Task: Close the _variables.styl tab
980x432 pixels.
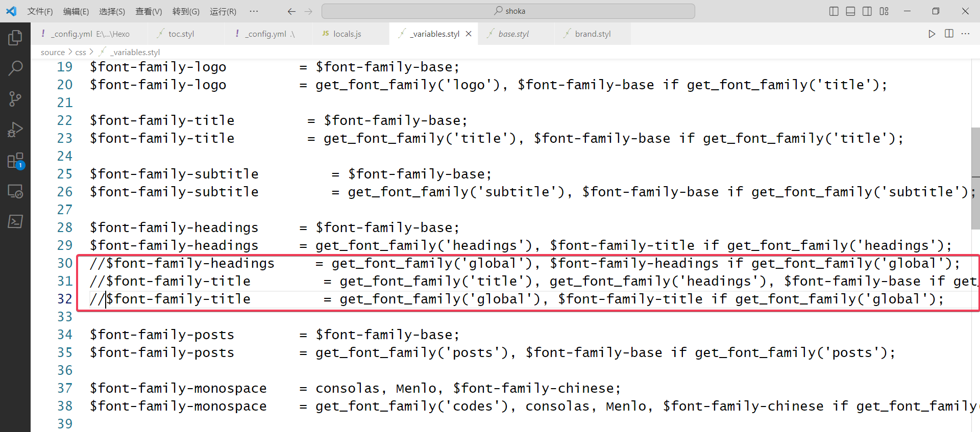Action: pyautogui.click(x=469, y=34)
